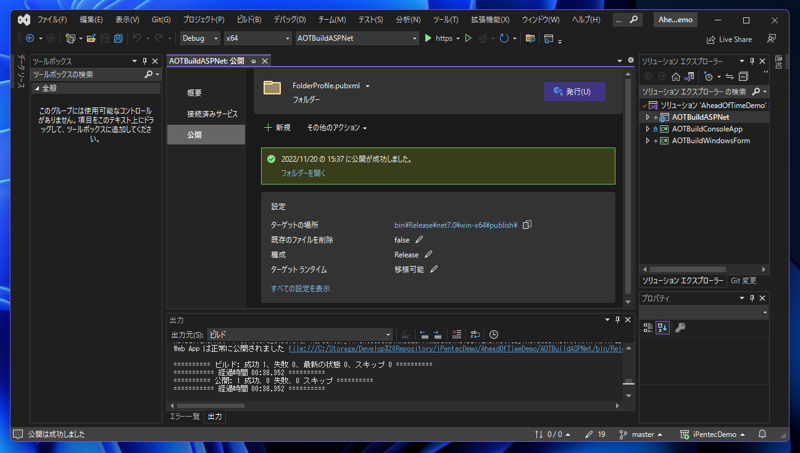Open the output source build dropdown
The image size is (800, 453).
point(300,334)
